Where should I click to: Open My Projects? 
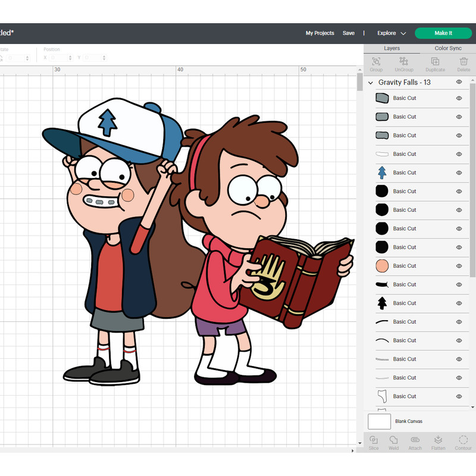point(320,33)
